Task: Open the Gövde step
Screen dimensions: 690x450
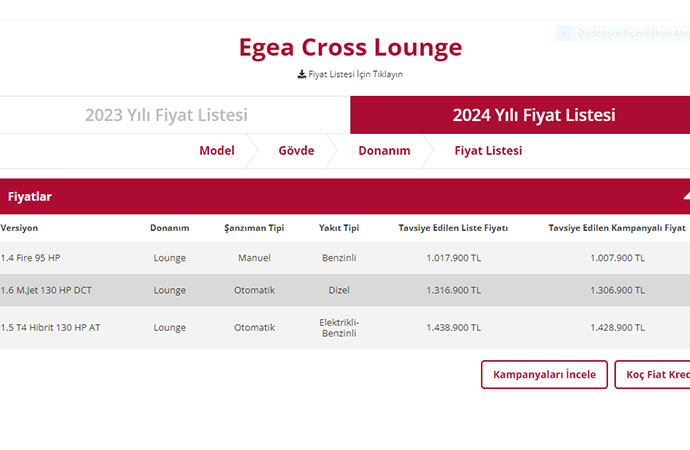Action: point(296,151)
